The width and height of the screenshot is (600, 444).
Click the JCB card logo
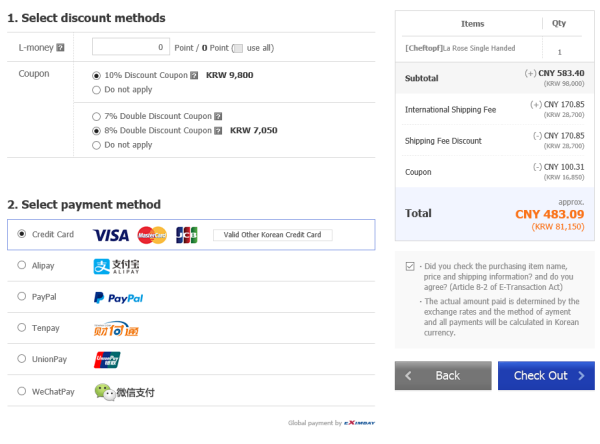point(186,235)
